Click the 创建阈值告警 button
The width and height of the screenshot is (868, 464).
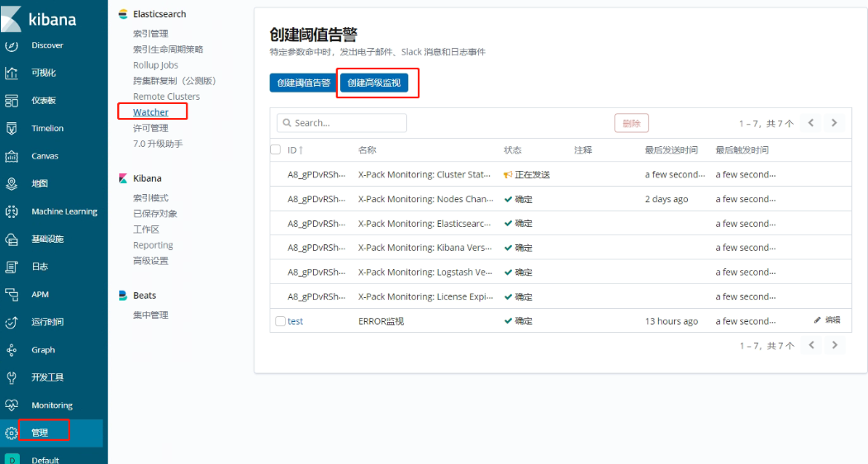tap(304, 83)
